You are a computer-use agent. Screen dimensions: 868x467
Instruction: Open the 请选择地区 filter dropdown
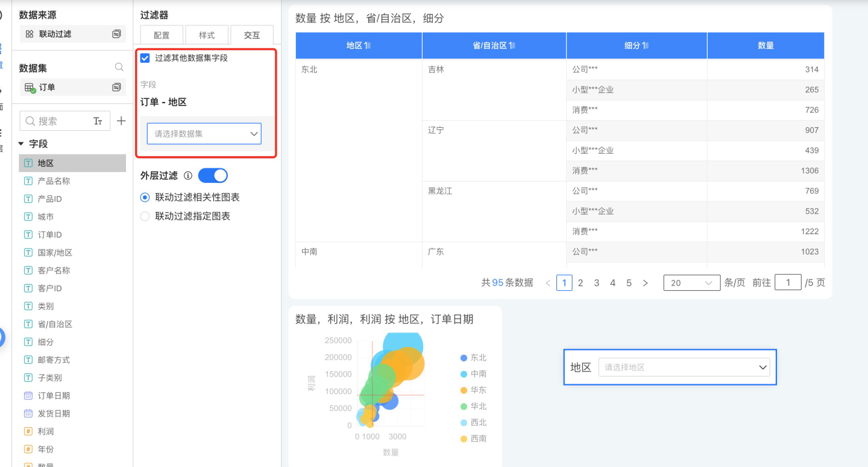point(684,367)
